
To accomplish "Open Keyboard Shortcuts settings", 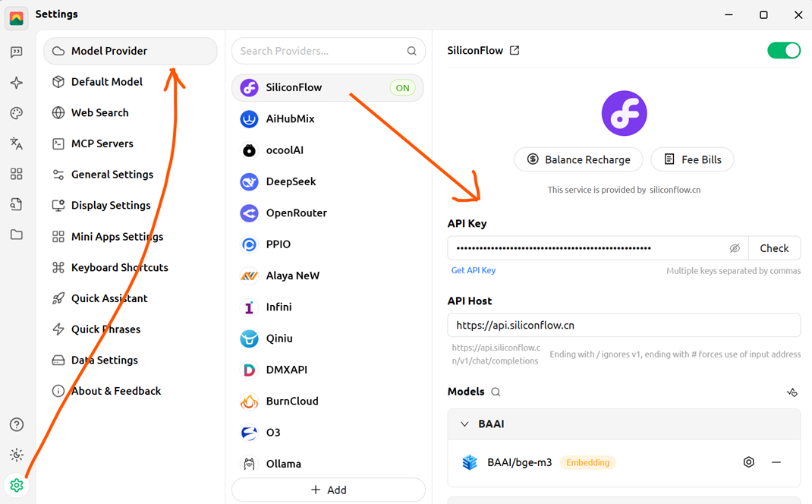I will (131, 267).
